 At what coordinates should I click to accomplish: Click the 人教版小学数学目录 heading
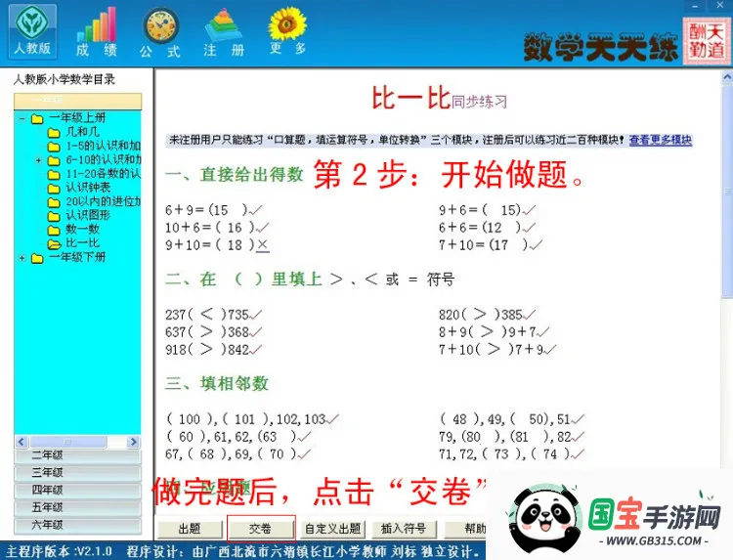point(65,79)
